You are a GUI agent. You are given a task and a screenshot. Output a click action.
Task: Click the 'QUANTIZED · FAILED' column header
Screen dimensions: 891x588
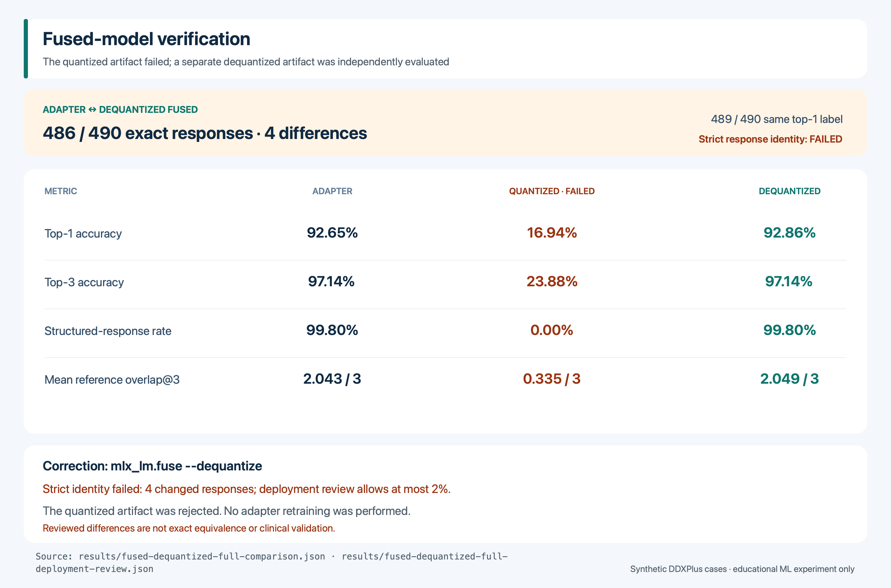[552, 191]
